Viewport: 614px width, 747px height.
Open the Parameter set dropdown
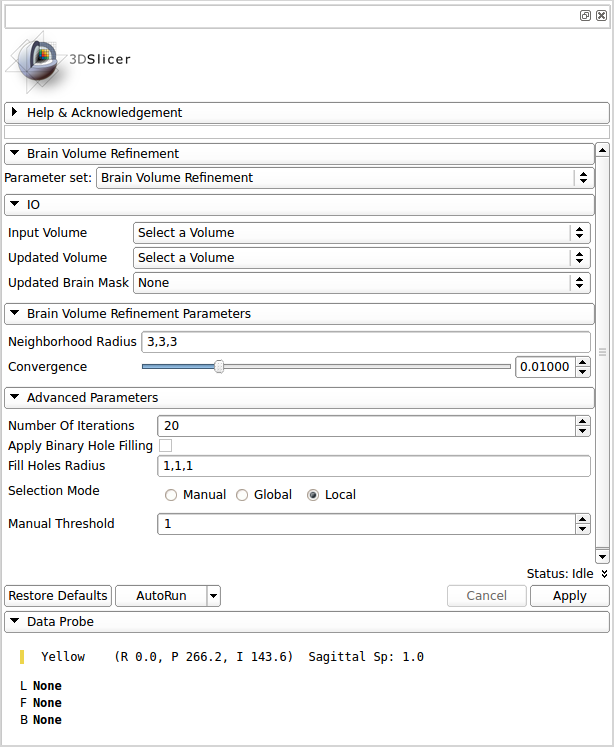(x=344, y=178)
